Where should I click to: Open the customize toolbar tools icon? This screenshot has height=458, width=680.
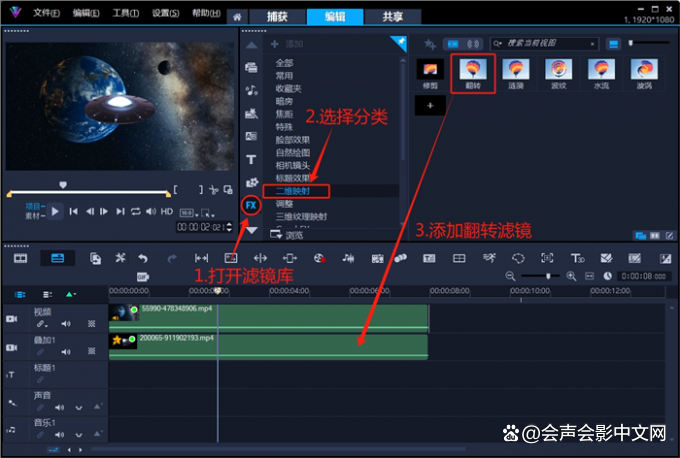121,258
